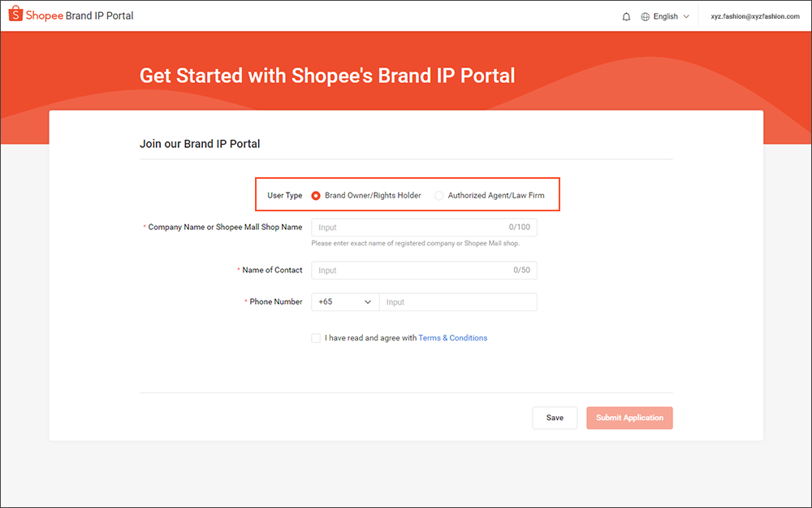Open the +65 country code dropdown
812x508 pixels.
(x=344, y=302)
